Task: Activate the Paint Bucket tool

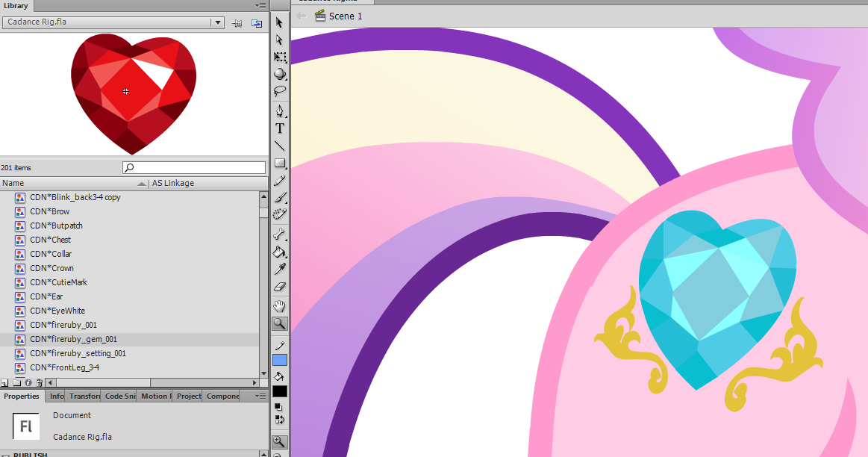Action: (x=280, y=252)
